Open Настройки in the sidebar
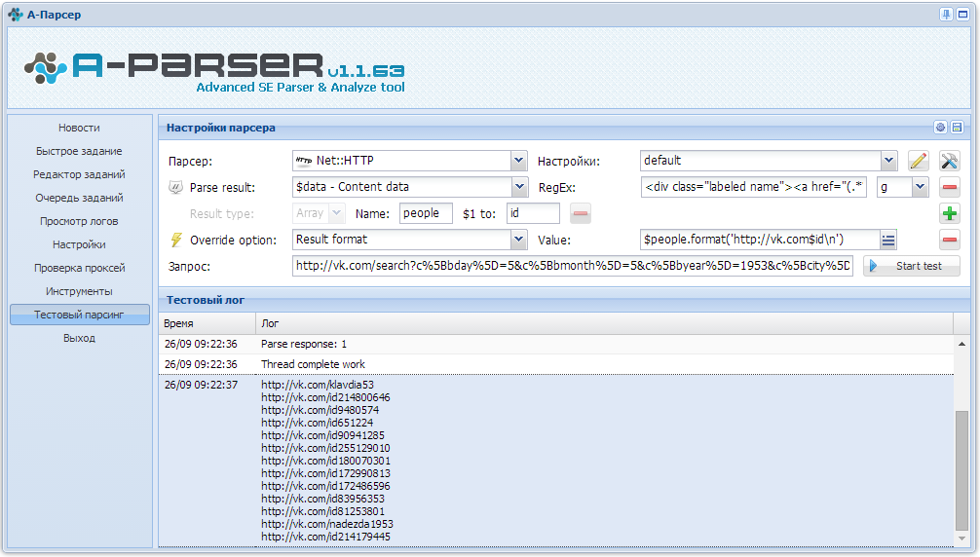Screen dimensions: 980x557 click(79, 244)
